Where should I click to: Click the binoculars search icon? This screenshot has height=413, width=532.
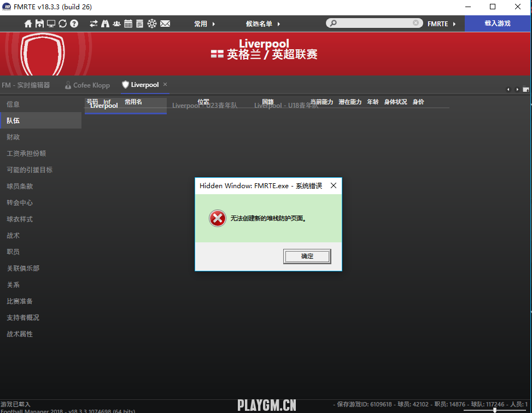click(x=105, y=24)
